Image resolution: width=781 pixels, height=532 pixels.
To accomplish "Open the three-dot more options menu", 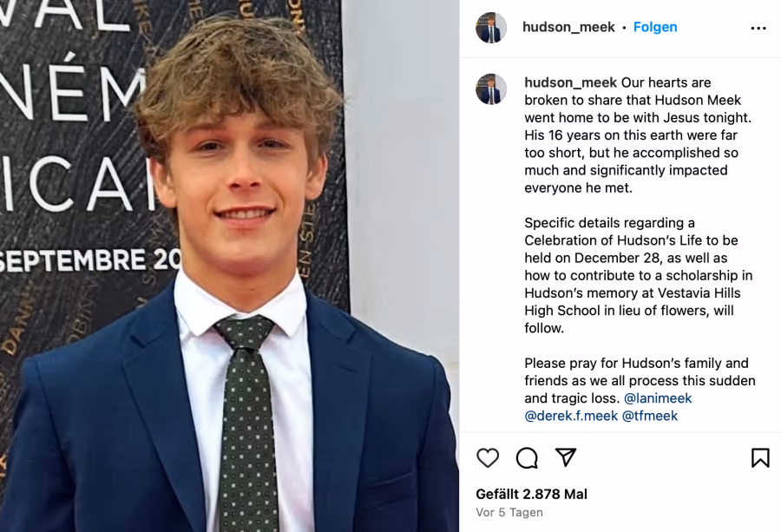I will point(758,29).
